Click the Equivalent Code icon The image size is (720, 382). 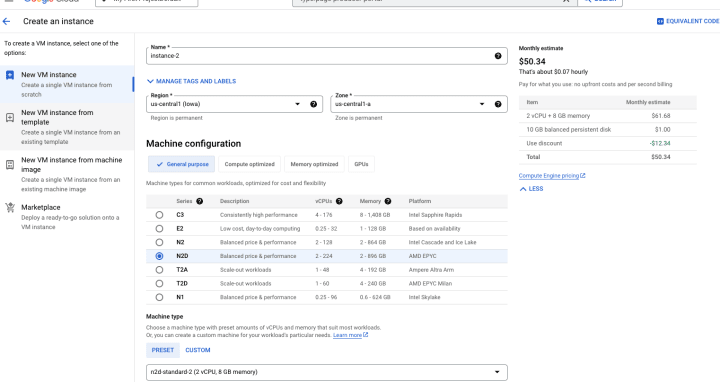[660, 21]
